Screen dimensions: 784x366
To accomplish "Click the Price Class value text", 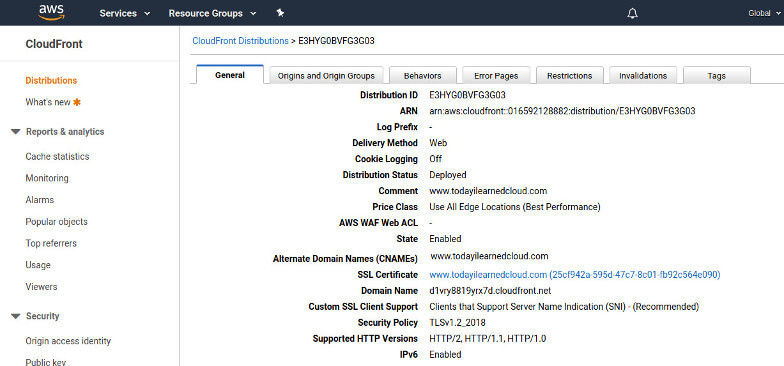I will point(515,207).
